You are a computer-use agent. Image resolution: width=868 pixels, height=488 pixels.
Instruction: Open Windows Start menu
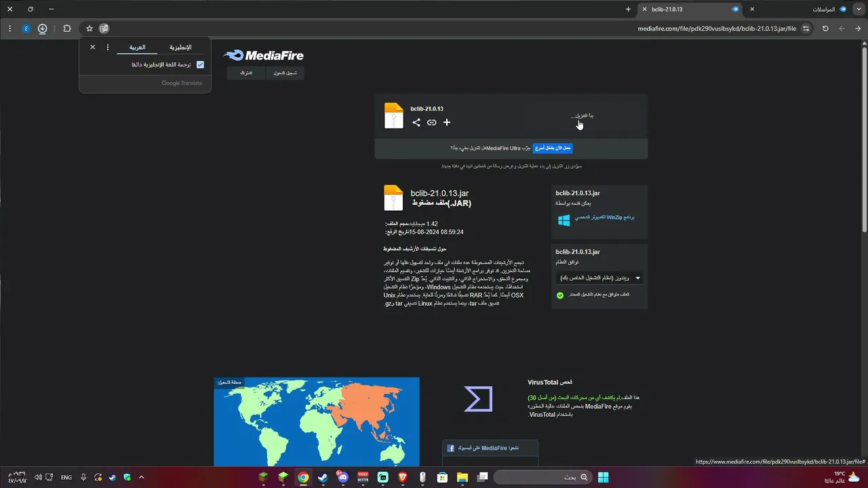[603, 478]
